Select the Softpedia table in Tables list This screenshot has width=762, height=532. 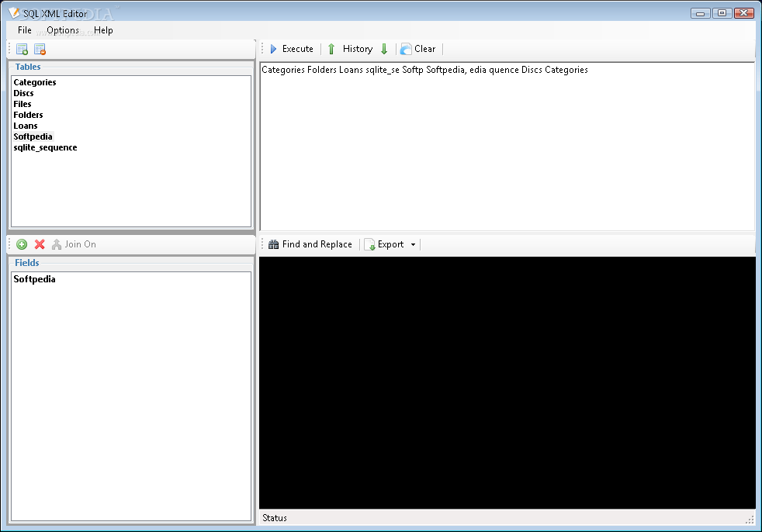[33, 136]
